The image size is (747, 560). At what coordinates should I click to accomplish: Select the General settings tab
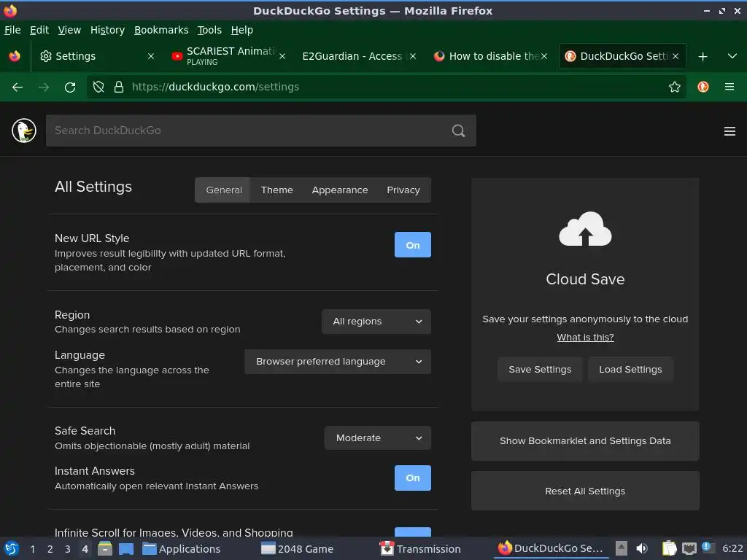click(x=223, y=190)
